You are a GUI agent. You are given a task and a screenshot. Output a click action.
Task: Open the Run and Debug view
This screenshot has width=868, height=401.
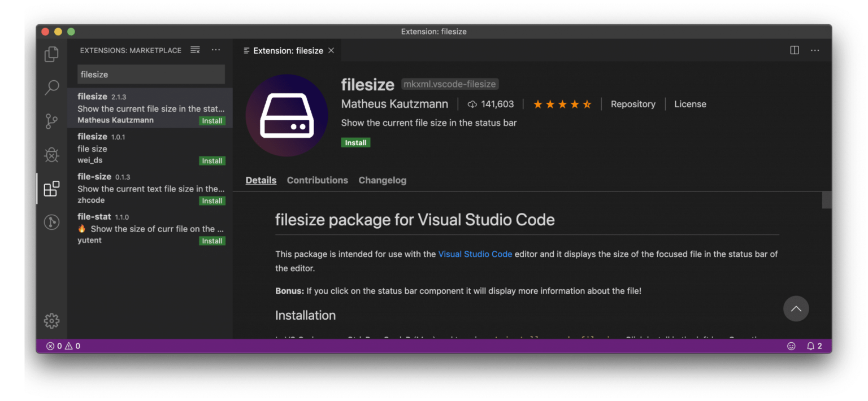click(51, 154)
